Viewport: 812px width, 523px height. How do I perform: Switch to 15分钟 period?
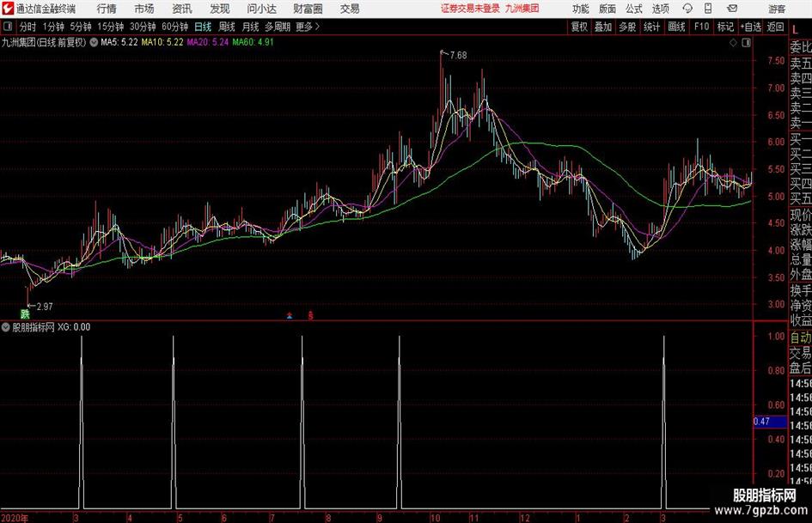tap(111, 27)
